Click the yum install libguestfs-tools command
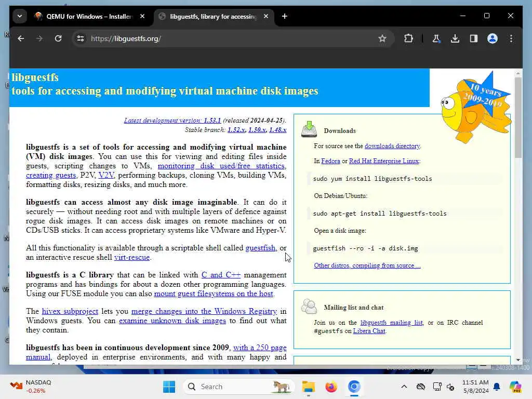Image resolution: width=532 pixels, height=399 pixels. click(373, 179)
